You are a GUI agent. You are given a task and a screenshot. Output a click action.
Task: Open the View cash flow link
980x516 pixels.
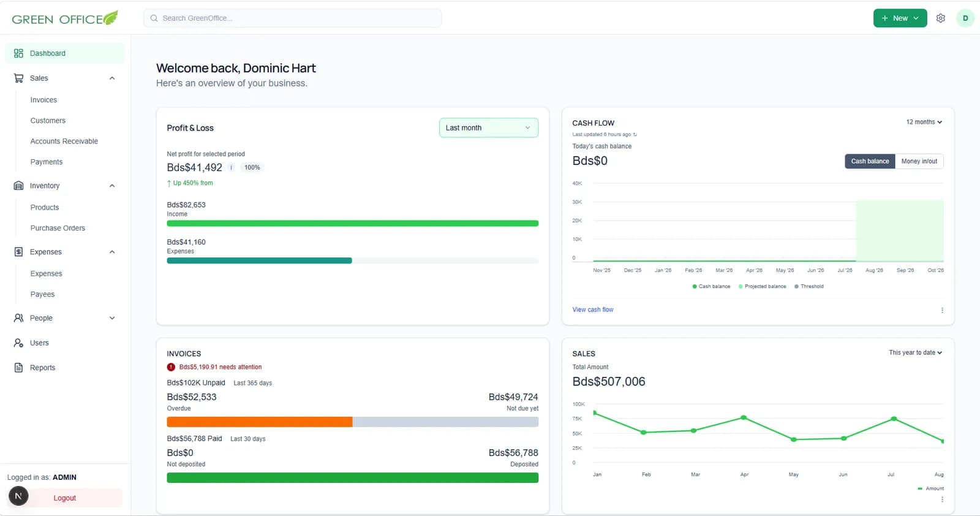[x=592, y=309]
